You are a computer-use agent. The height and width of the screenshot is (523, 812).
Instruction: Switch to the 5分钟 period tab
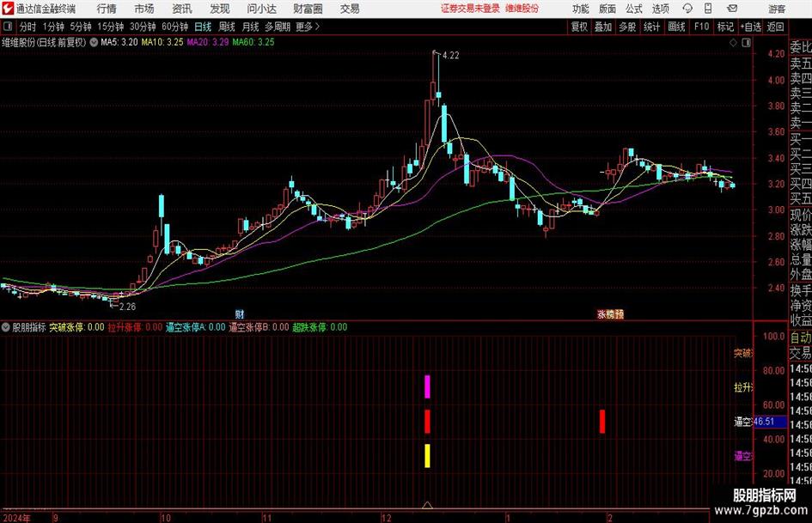click(81, 27)
